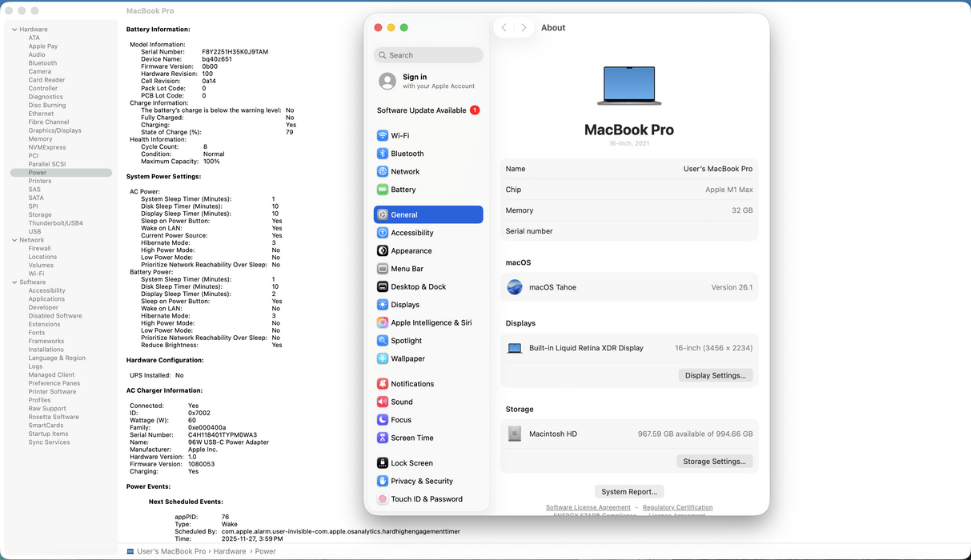
Task: Select Applications under Software in System Information
Action: pos(46,299)
